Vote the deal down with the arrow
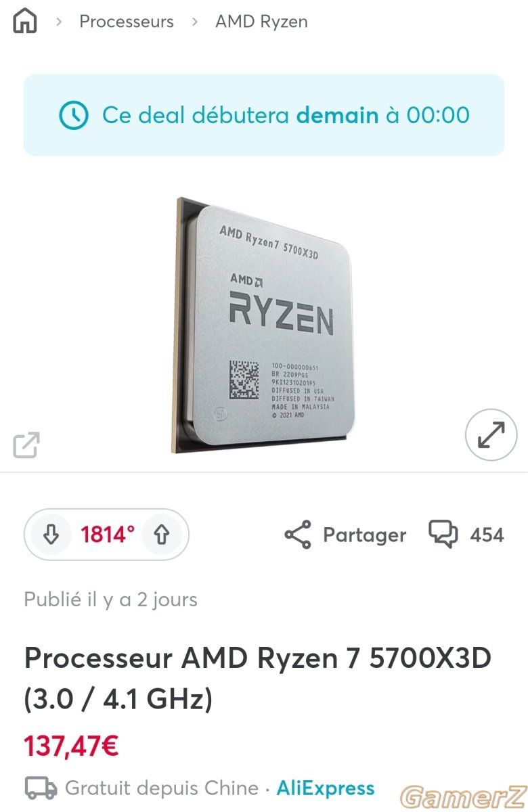Viewport: 528px width, 812px height. [x=51, y=535]
